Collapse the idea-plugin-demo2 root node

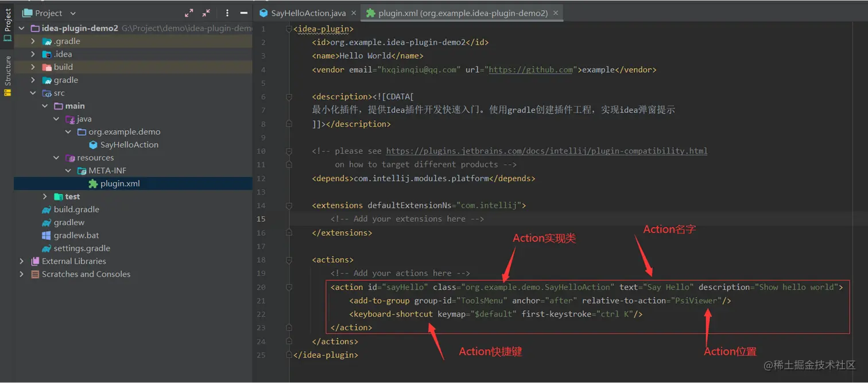point(22,28)
